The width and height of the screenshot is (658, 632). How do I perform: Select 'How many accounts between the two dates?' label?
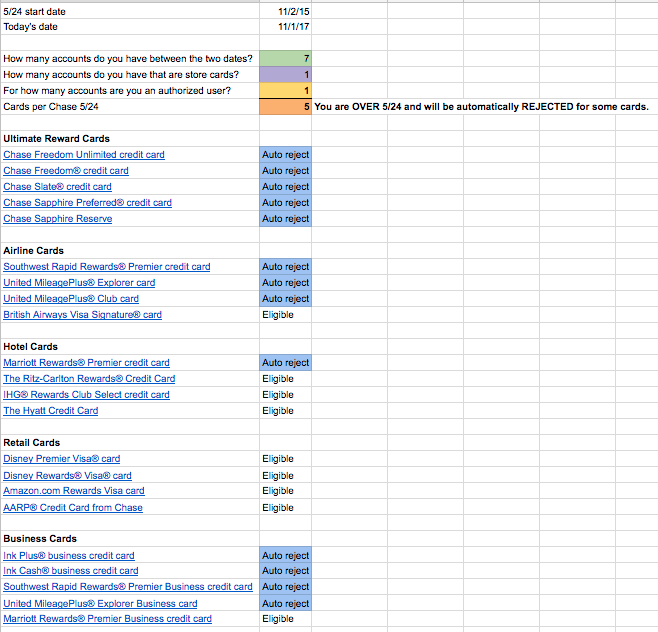[x=130, y=58]
